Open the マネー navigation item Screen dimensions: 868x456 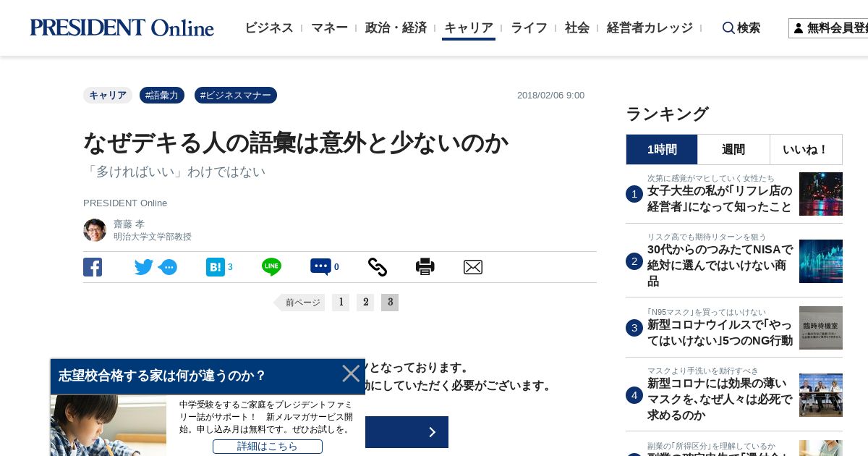coord(329,28)
